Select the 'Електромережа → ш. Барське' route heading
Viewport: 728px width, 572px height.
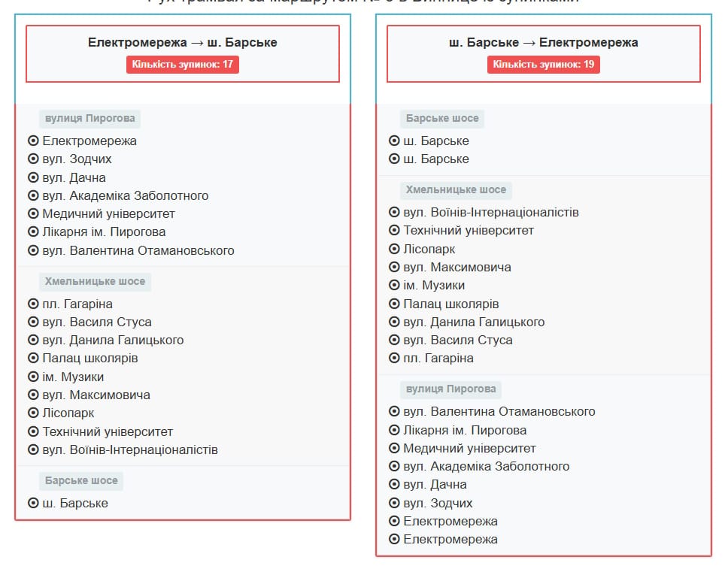[x=183, y=43]
